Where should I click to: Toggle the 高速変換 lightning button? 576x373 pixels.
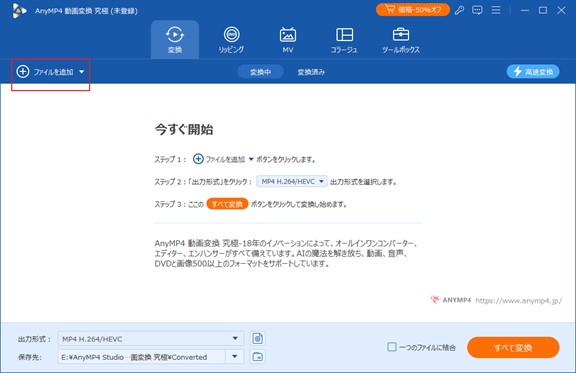[x=533, y=72]
